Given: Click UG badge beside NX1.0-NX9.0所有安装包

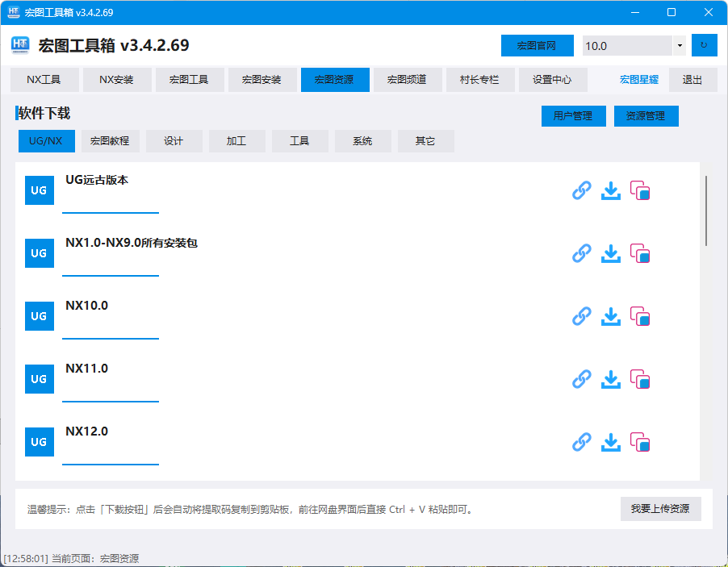Looking at the screenshot, I should 40,253.
